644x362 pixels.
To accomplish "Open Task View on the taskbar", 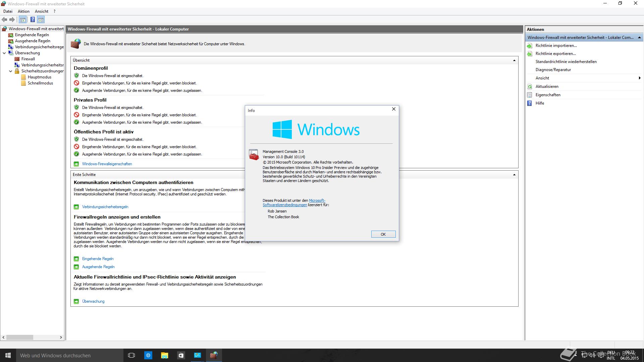I will 131,355.
